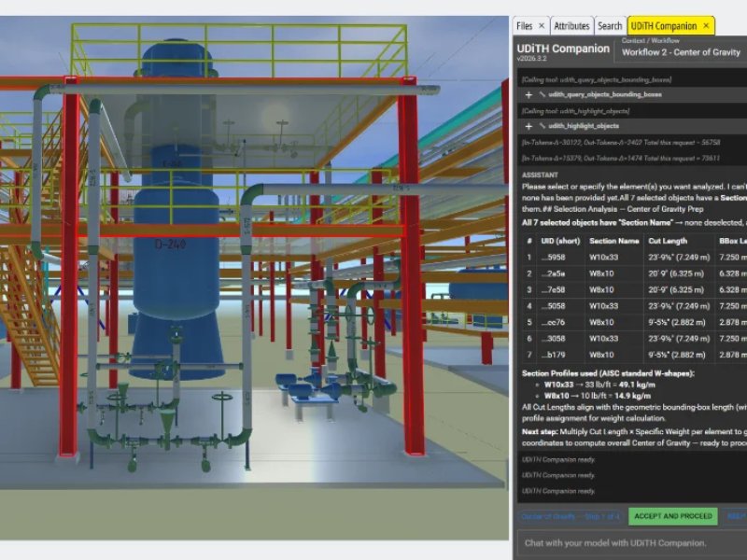The width and height of the screenshot is (747, 560).
Task: Switch to the Search tab
Action: [610, 26]
